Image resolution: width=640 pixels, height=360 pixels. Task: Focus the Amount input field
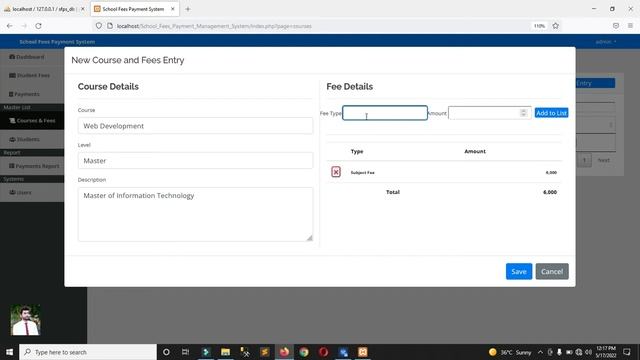point(489,113)
